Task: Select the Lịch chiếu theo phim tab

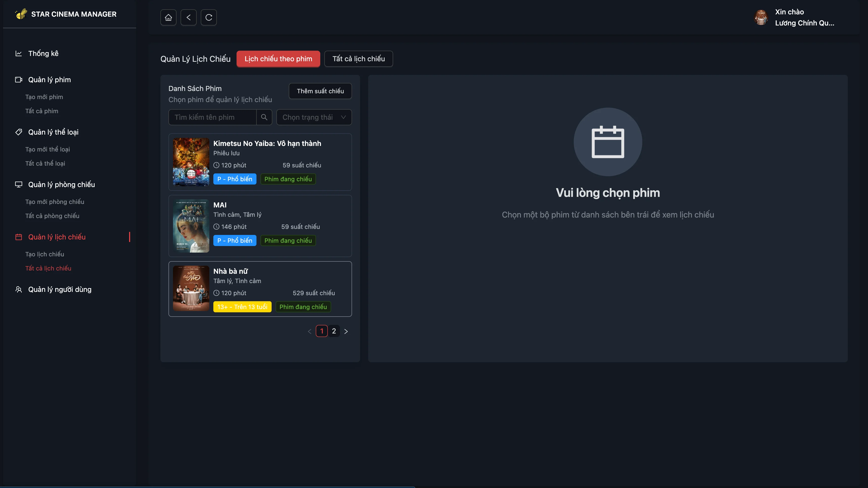Action: pos(278,58)
